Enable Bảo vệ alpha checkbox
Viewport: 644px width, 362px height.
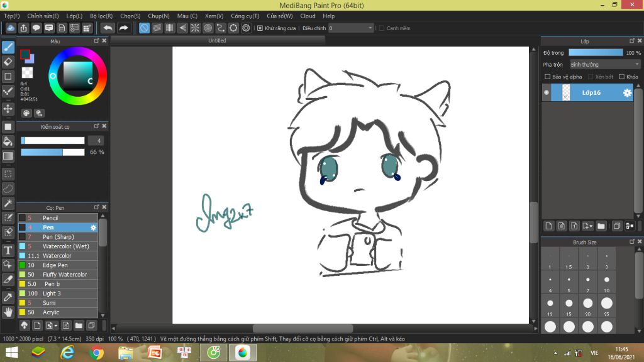547,77
